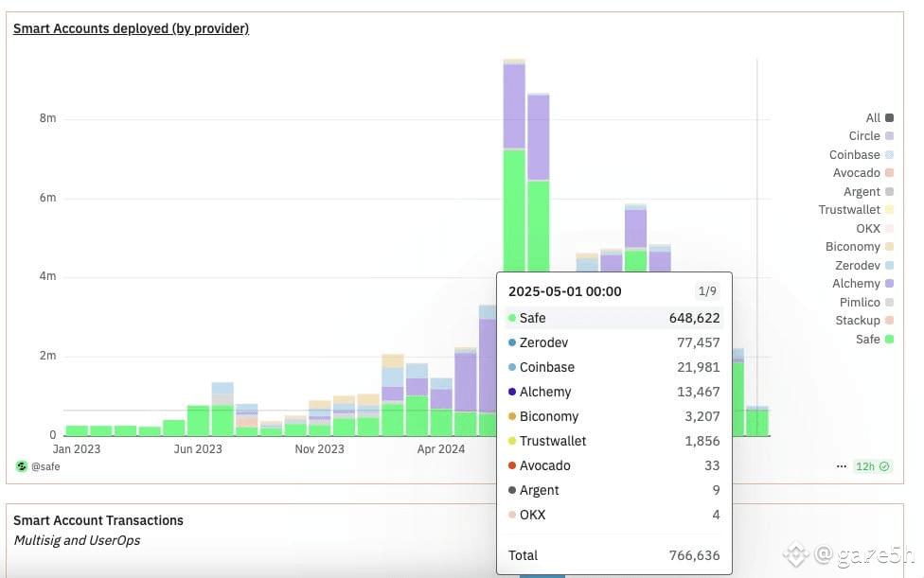Toggle the Safe legend entry
924x578 pixels.
point(875,339)
